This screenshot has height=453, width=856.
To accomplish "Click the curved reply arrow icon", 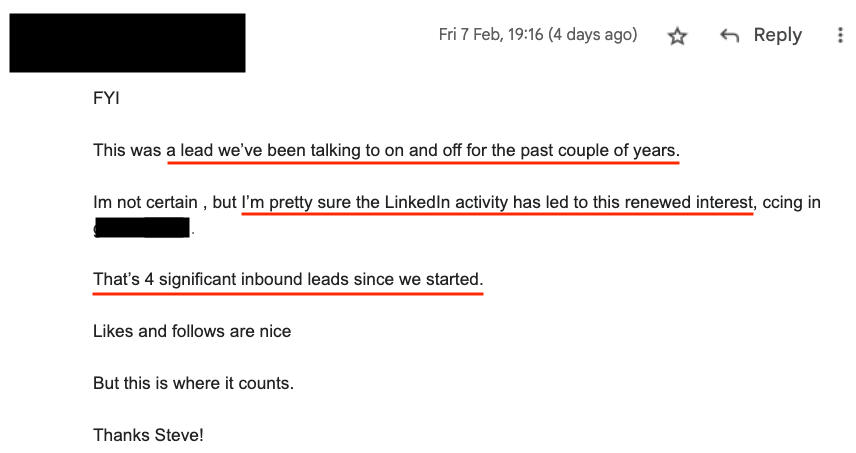I will coord(729,35).
